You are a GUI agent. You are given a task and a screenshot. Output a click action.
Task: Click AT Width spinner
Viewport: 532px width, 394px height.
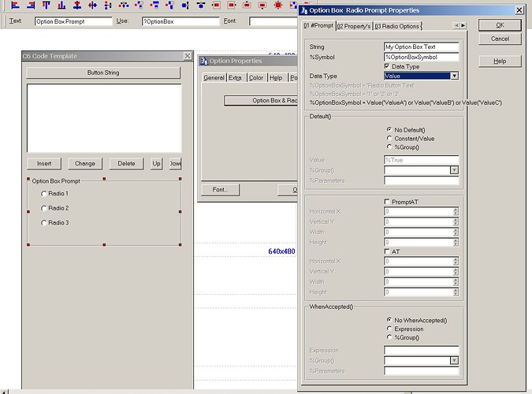tap(456, 281)
